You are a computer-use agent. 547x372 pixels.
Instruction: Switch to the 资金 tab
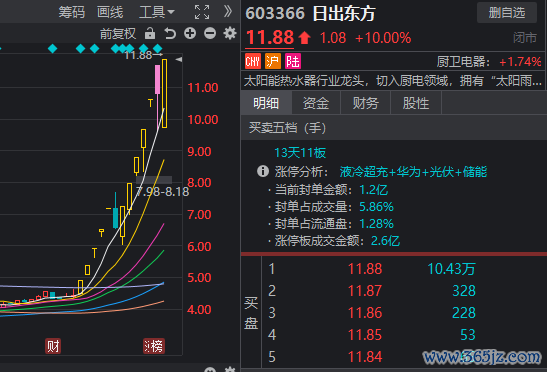pos(316,103)
